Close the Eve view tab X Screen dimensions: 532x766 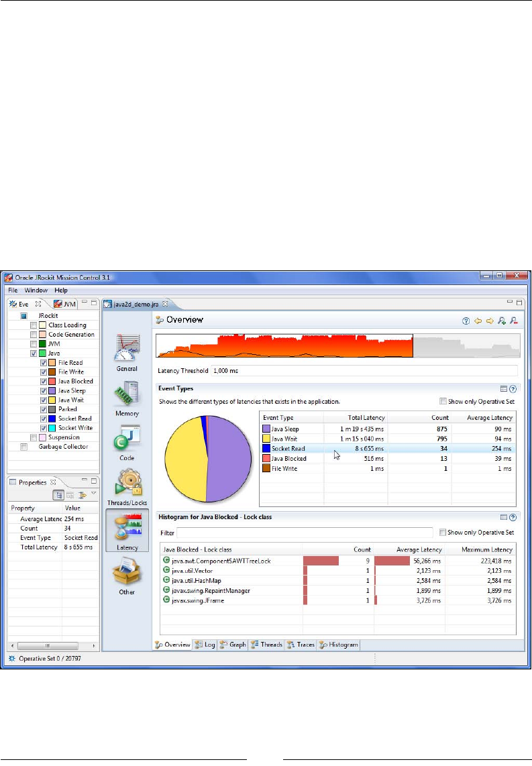point(38,304)
